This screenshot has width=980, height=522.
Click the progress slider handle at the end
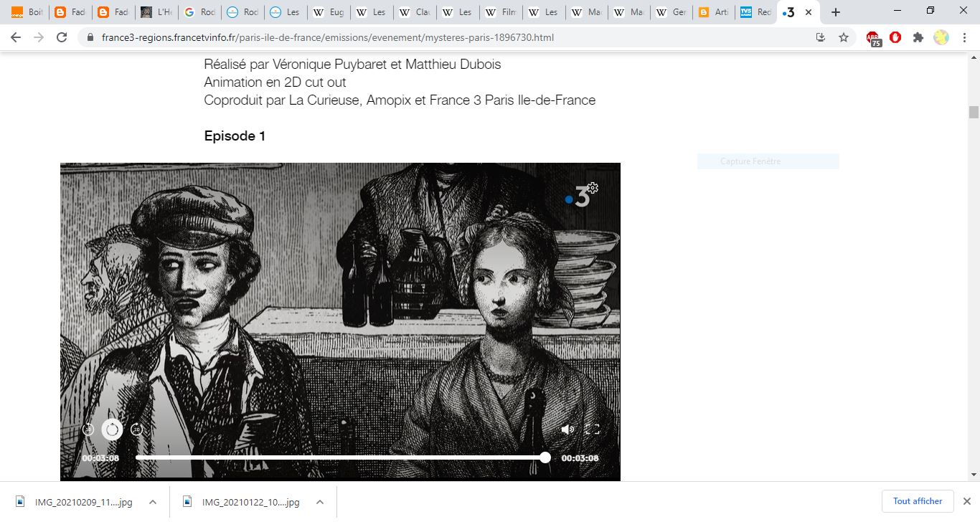(x=545, y=457)
